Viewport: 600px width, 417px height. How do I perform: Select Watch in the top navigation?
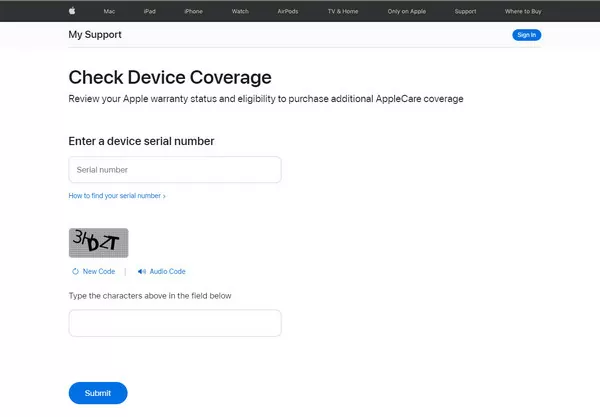(240, 11)
